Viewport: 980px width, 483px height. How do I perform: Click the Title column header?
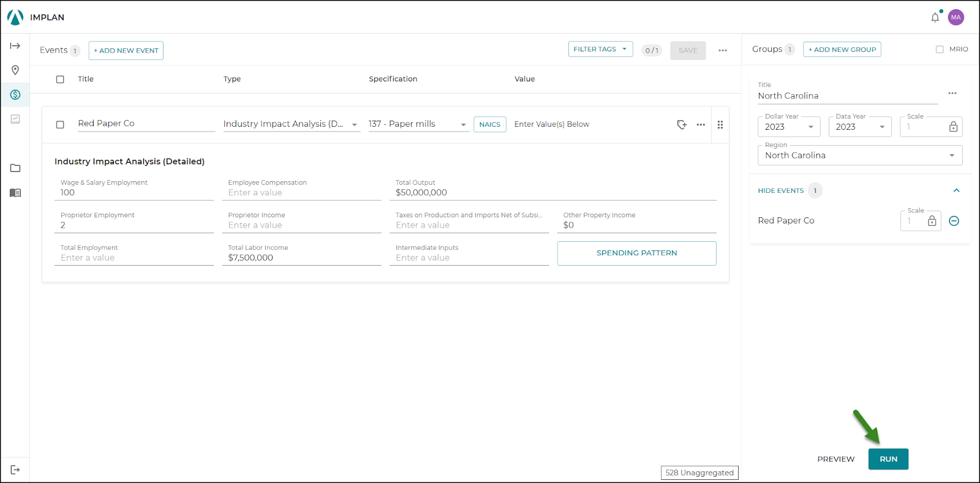pyautogui.click(x=86, y=79)
